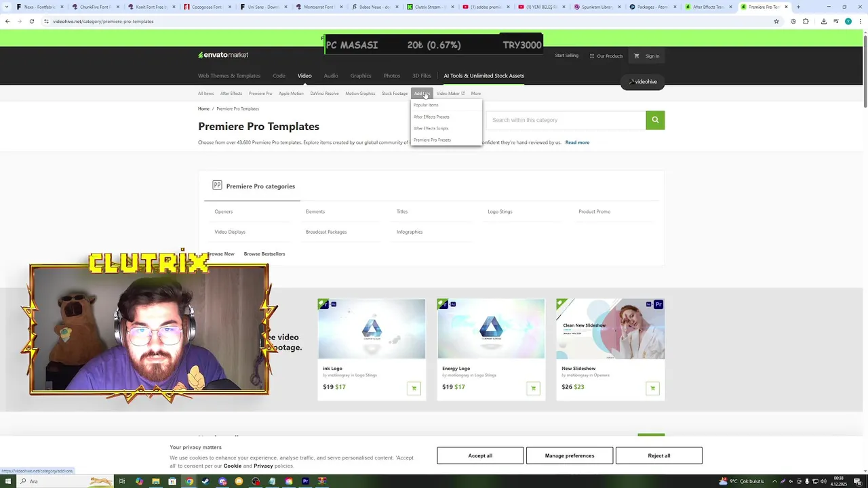Click the weather widget in taskbar
Screen dimensions: 868x488
coord(742,481)
